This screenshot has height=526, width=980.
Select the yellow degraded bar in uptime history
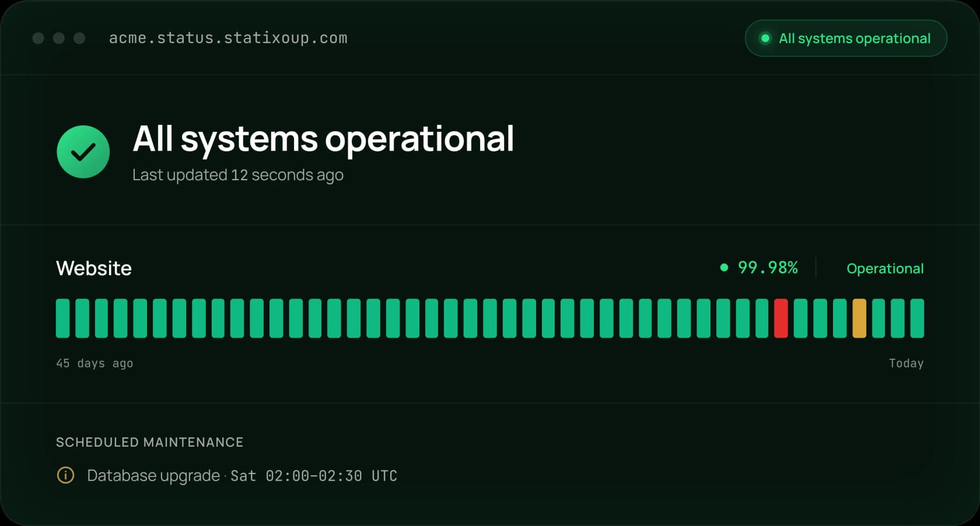coord(859,318)
